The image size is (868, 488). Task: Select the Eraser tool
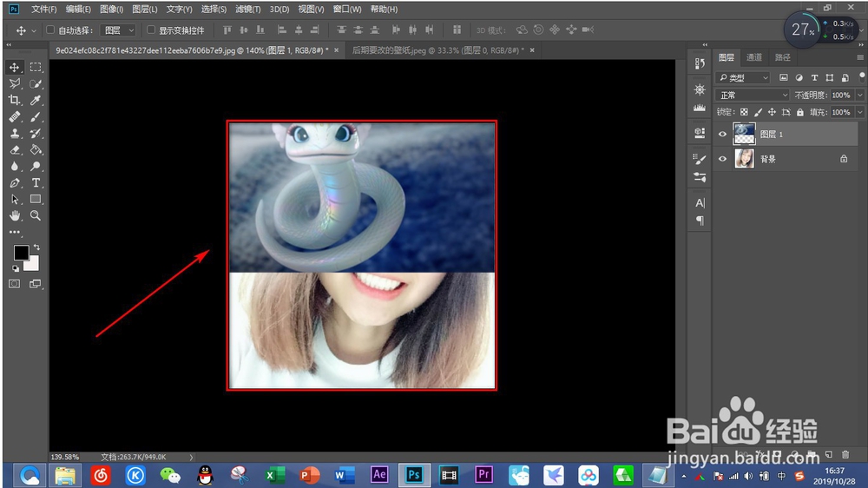[15, 150]
